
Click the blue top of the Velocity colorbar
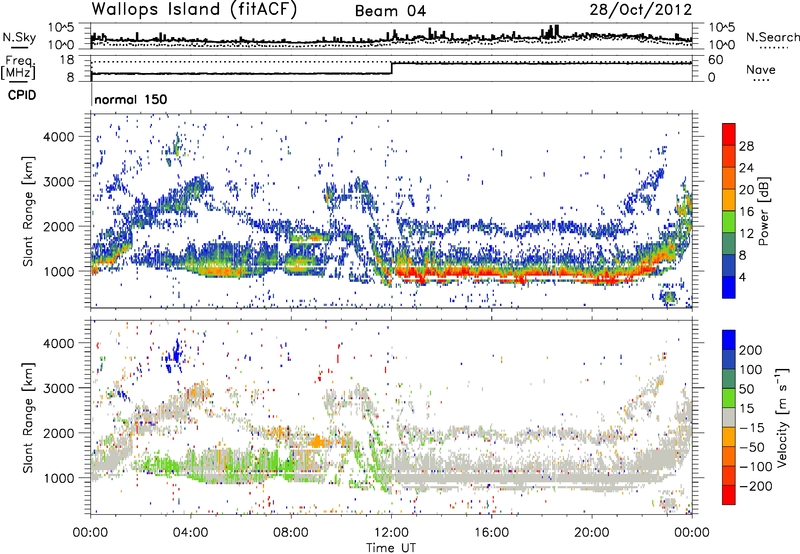pos(729,340)
